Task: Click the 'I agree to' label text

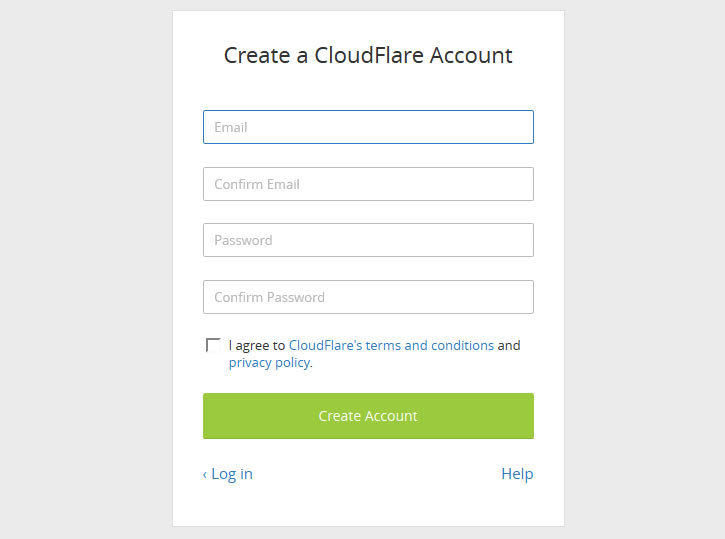Action: [x=257, y=345]
